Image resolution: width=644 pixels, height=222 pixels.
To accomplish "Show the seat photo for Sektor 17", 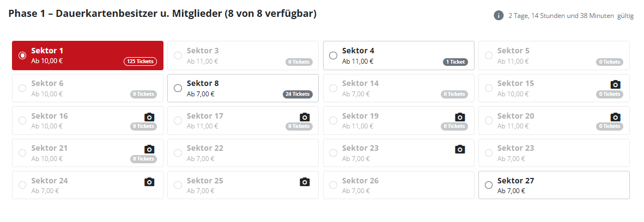I will (305, 117).
